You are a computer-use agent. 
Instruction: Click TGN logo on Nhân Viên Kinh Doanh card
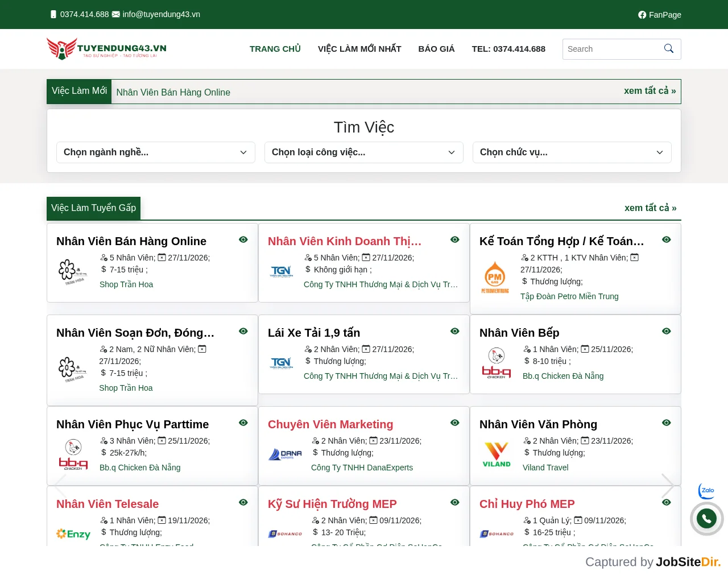[282, 271]
